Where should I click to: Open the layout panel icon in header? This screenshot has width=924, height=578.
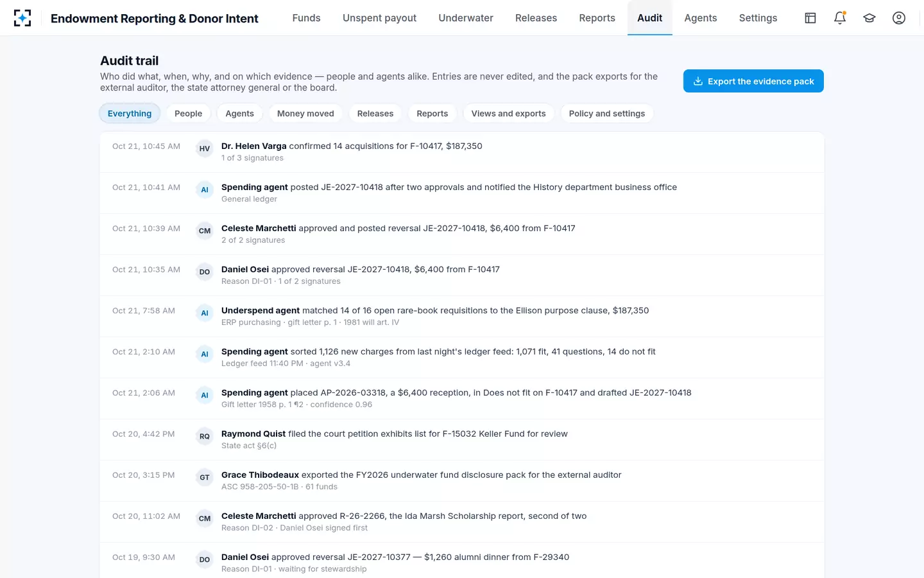[x=810, y=18]
